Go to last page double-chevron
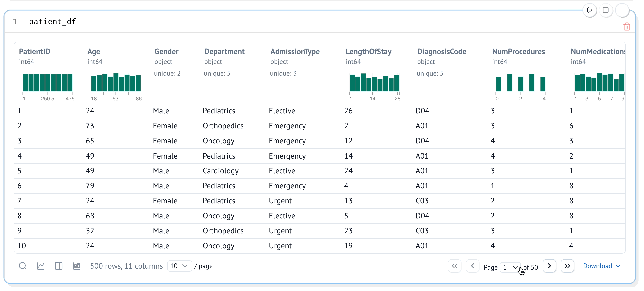The height and width of the screenshot is (291, 644). click(567, 266)
